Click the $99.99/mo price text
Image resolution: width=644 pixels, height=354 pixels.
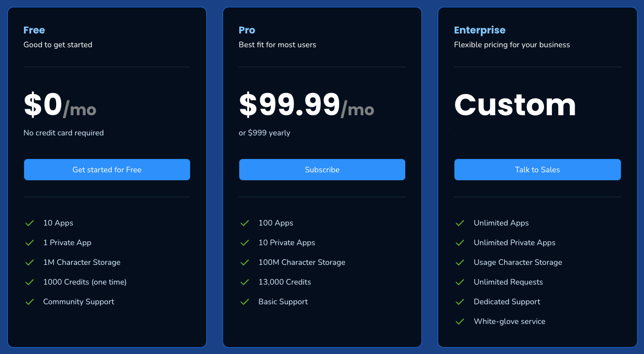tap(306, 105)
